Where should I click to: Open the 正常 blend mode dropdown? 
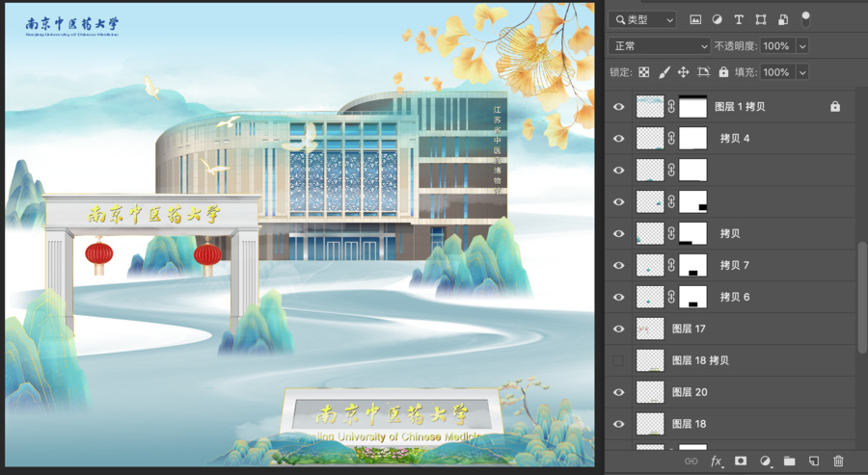pos(660,46)
